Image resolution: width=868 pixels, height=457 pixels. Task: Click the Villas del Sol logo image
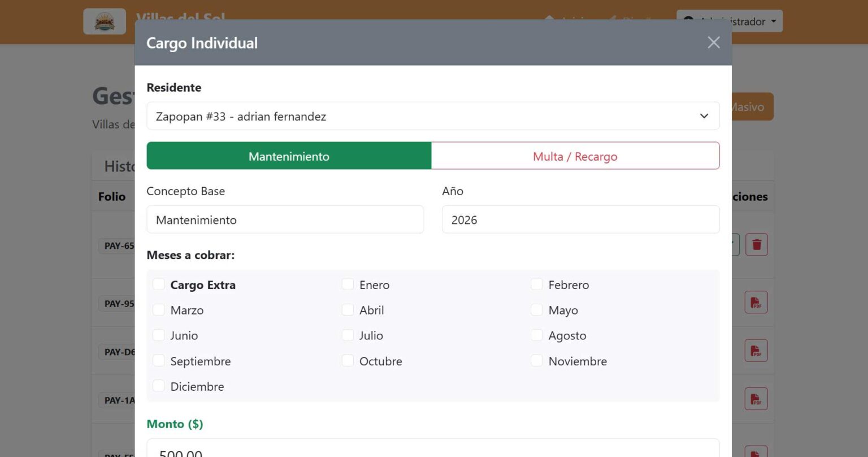pos(105,21)
